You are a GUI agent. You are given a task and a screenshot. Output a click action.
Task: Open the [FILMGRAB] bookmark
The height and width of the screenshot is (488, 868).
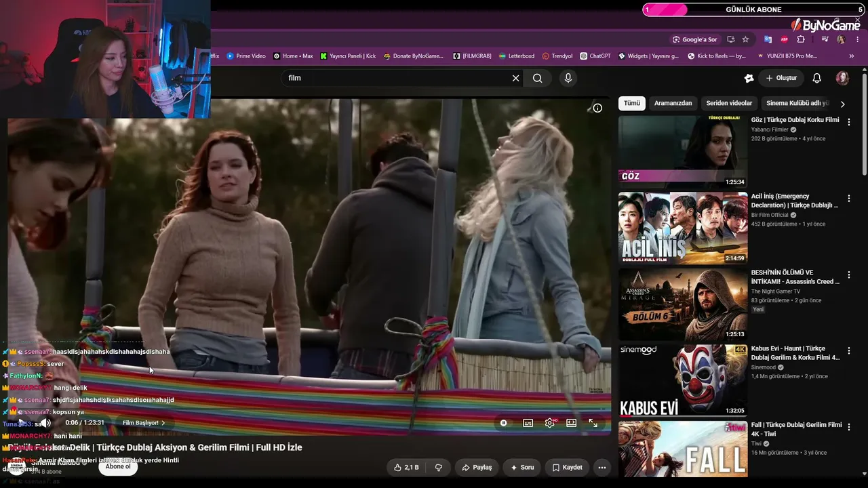(472, 56)
